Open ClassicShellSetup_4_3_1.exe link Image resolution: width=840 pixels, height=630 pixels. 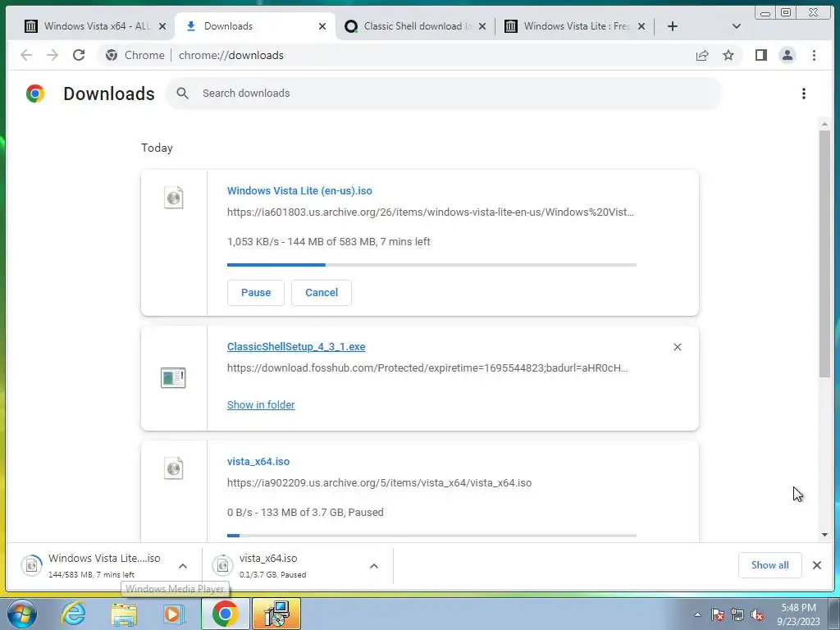click(x=296, y=347)
